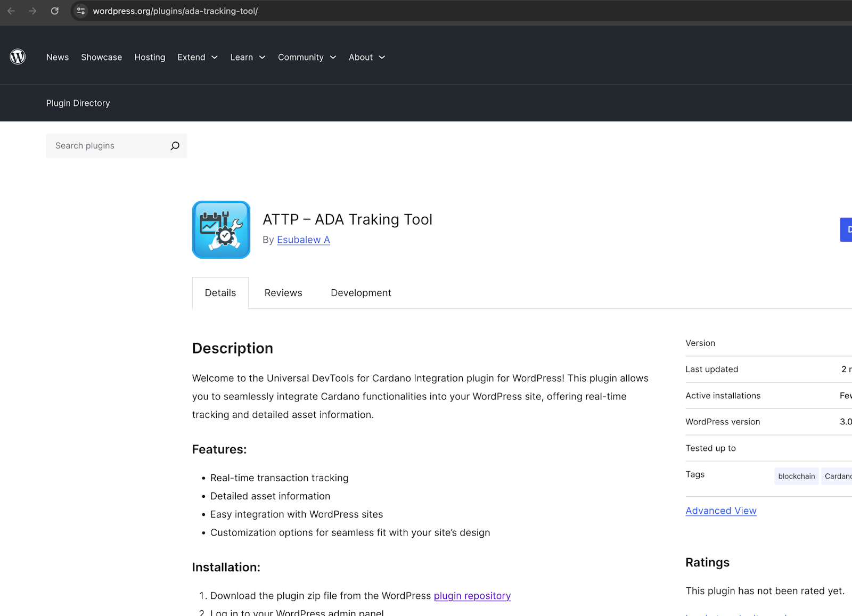Click 'Easy integration with WordPress sites' item
The image size is (852, 616).
coord(297,514)
